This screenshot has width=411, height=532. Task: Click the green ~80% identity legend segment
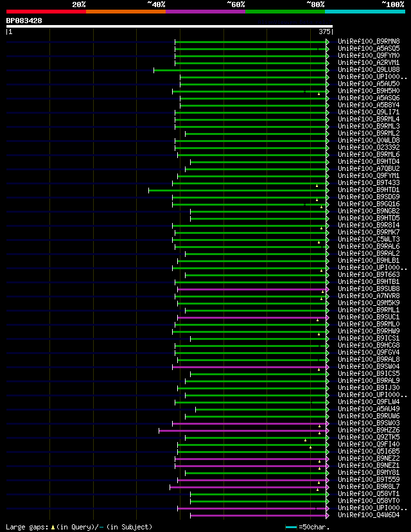[x=285, y=12]
